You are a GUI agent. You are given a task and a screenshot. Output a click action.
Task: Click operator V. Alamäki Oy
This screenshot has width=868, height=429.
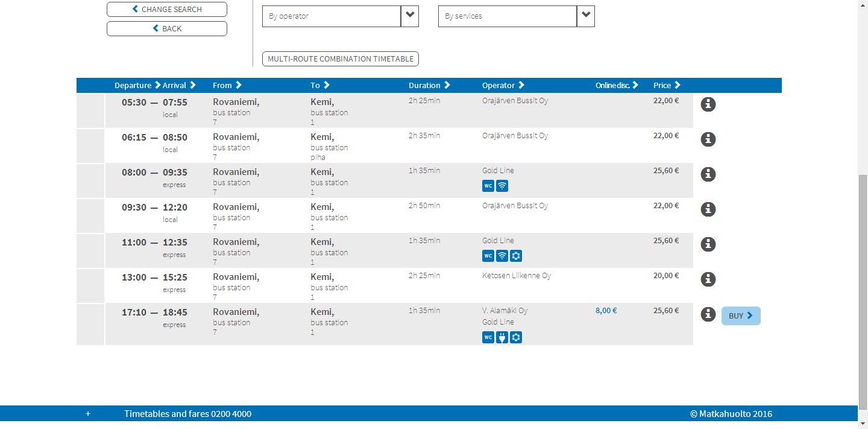tap(505, 311)
